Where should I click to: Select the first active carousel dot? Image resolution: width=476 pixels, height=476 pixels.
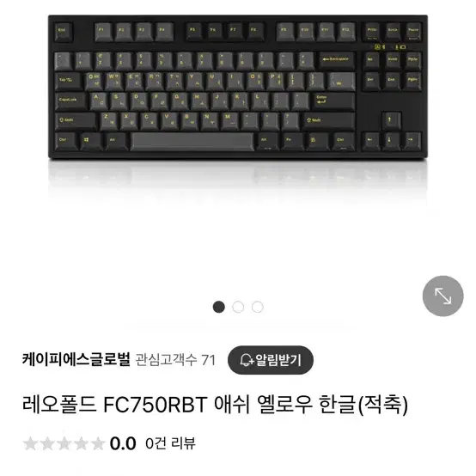pos(219,307)
